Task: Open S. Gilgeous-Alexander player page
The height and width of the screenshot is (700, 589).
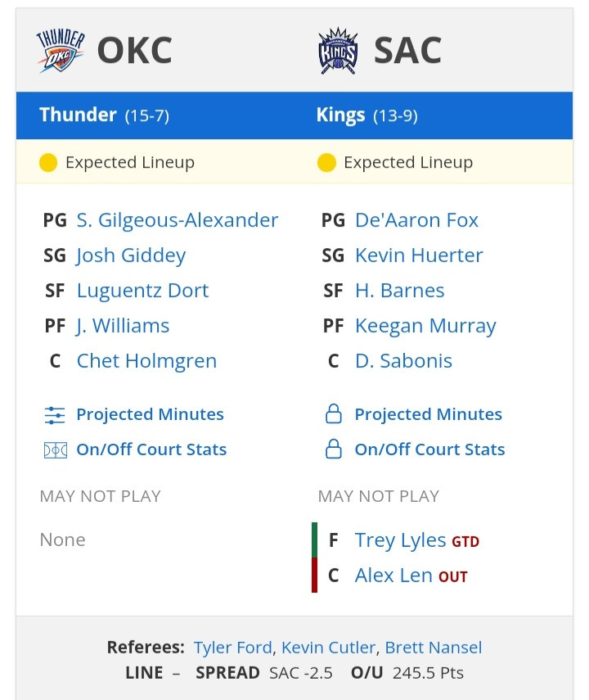Action: pyautogui.click(x=178, y=220)
